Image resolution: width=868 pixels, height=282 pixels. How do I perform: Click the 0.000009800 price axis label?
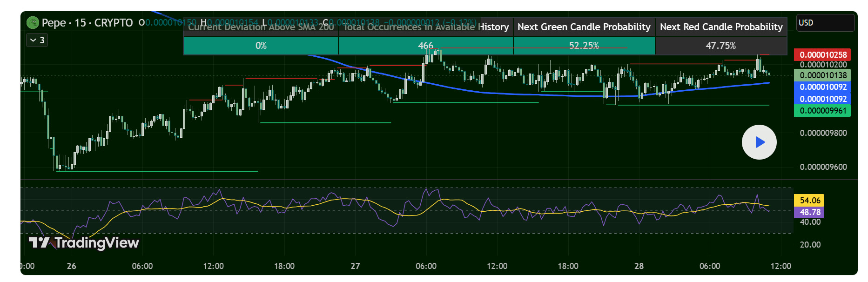823,133
